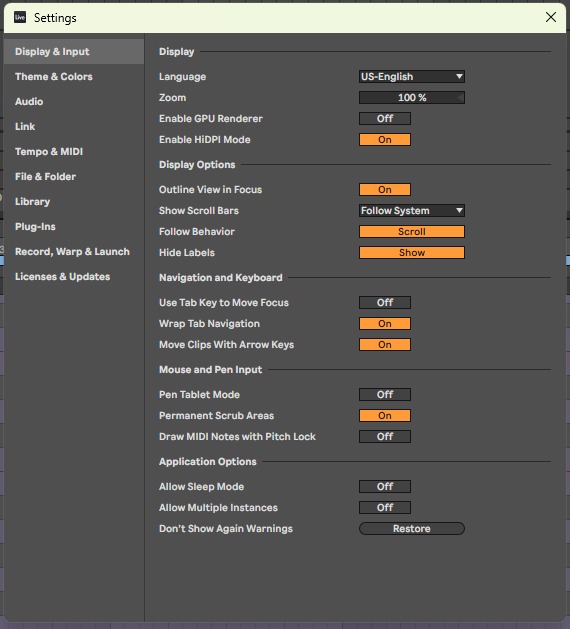Select Record, Warp & Launch tab
Screen dimensions: 570x629
[x=72, y=252]
